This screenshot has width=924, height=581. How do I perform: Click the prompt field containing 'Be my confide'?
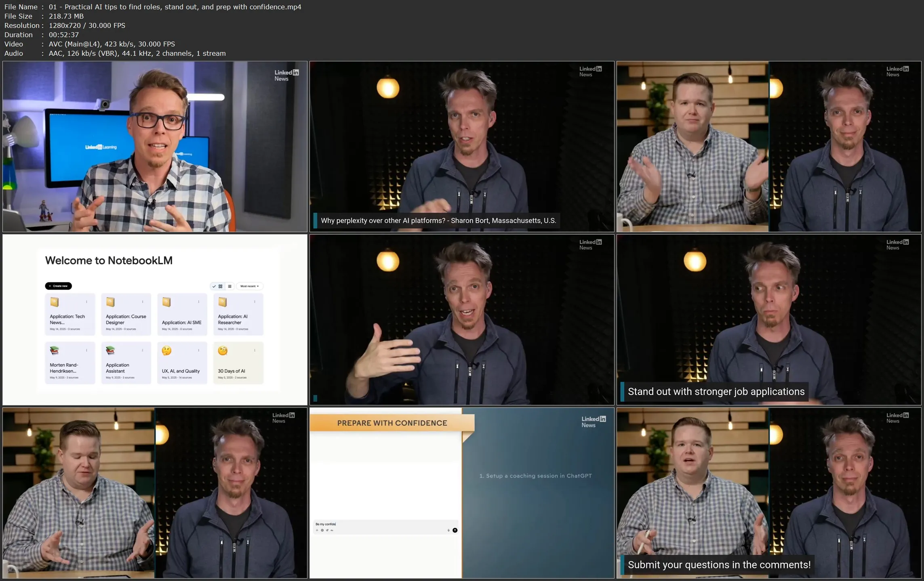[386, 527]
